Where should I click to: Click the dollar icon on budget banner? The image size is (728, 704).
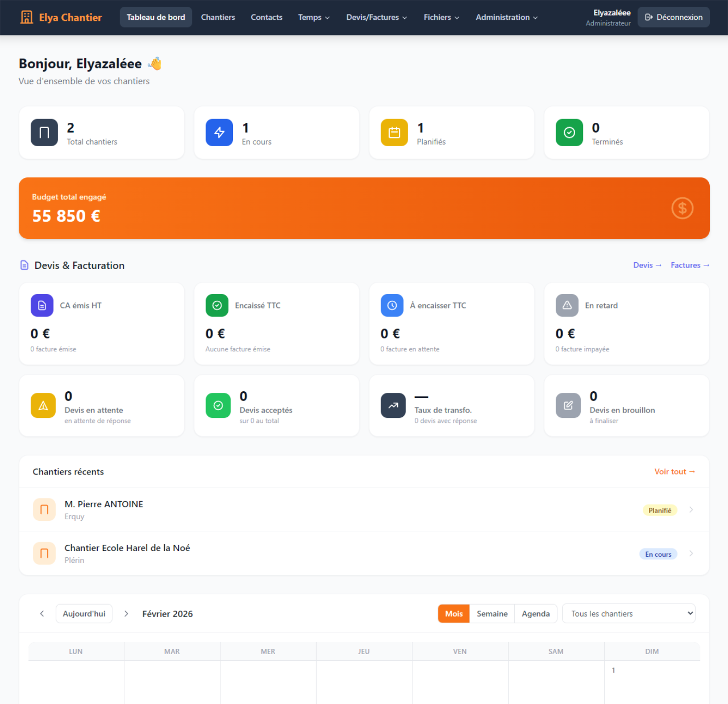tap(682, 208)
